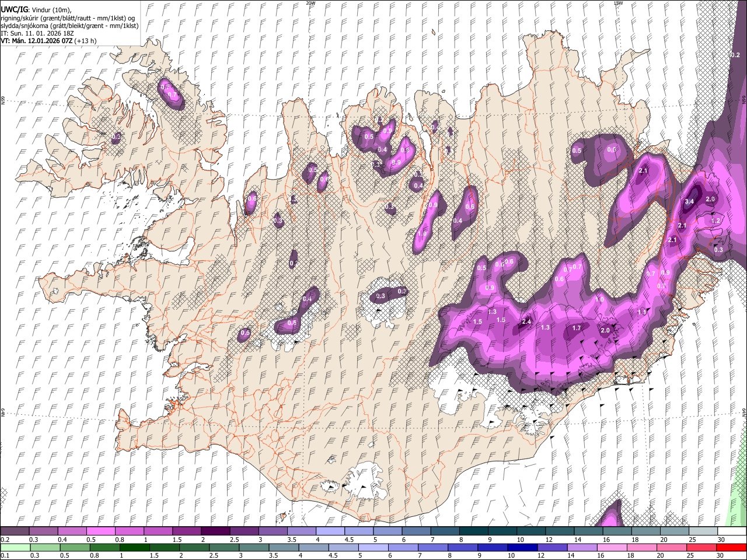Image resolution: width=747 pixels, height=560 pixels.
Task: Pick the darkest purple swatch labeled 2, snow scale
Action: click(215, 531)
